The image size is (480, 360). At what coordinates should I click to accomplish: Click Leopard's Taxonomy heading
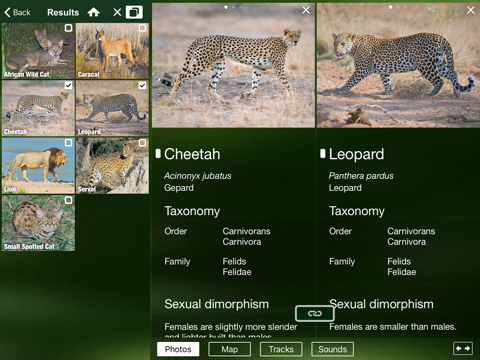[x=357, y=211]
